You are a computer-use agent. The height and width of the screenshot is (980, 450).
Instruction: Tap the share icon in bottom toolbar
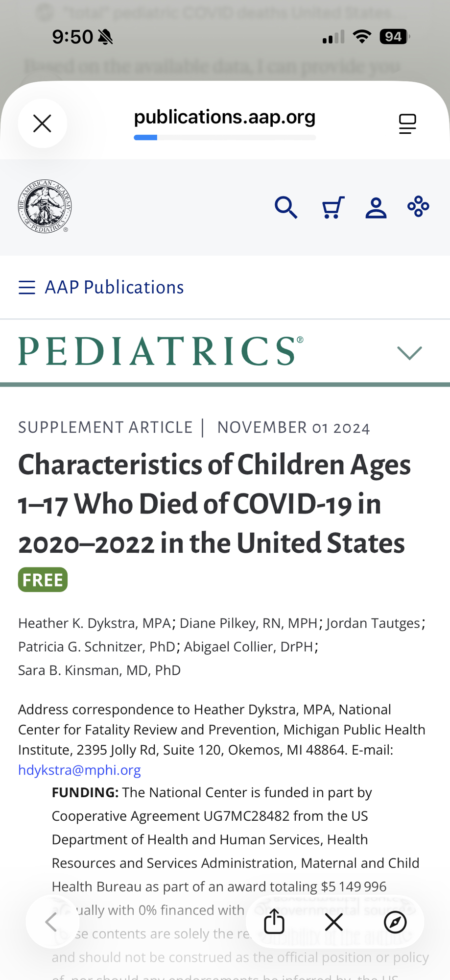(x=274, y=922)
